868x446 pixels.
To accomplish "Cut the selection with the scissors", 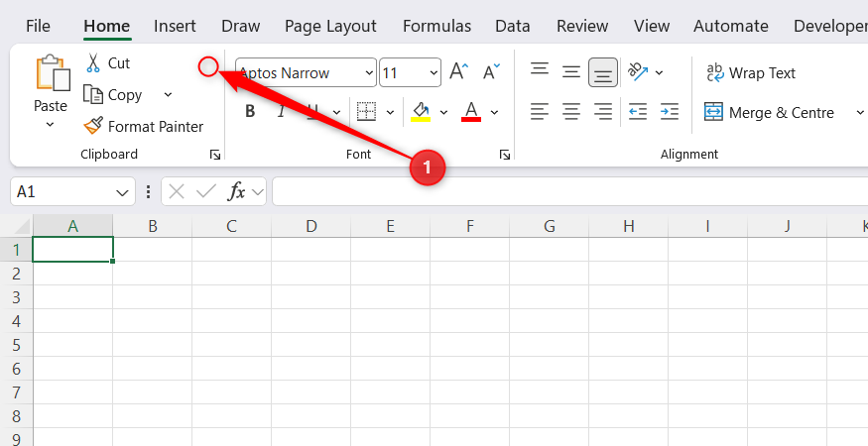I will 107,63.
